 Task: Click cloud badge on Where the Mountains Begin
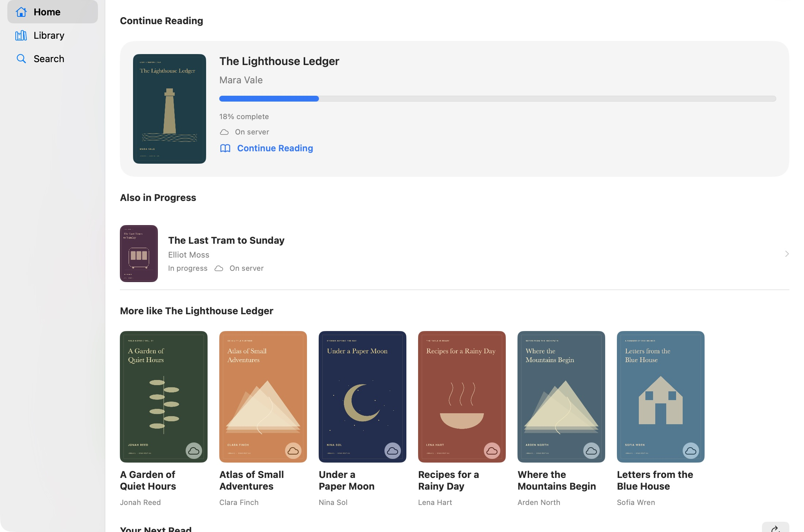(x=591, y=451)
